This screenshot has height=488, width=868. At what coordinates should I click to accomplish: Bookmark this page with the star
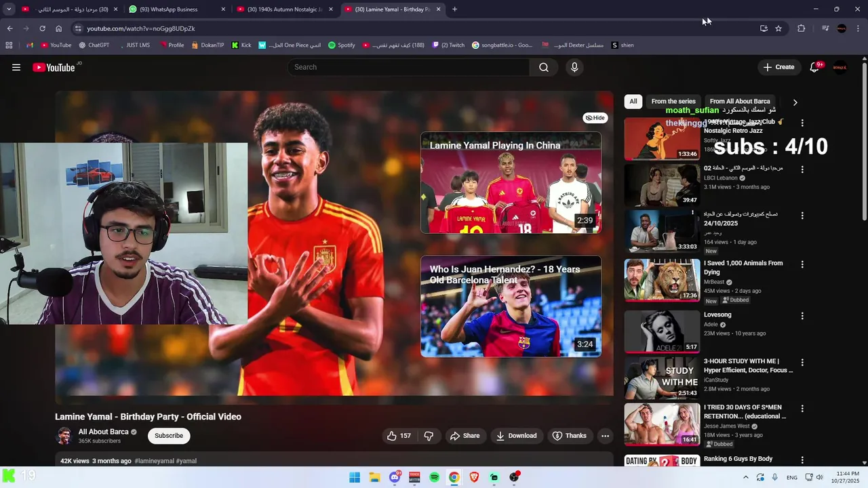pyautogui.click(x=778, y=28)
